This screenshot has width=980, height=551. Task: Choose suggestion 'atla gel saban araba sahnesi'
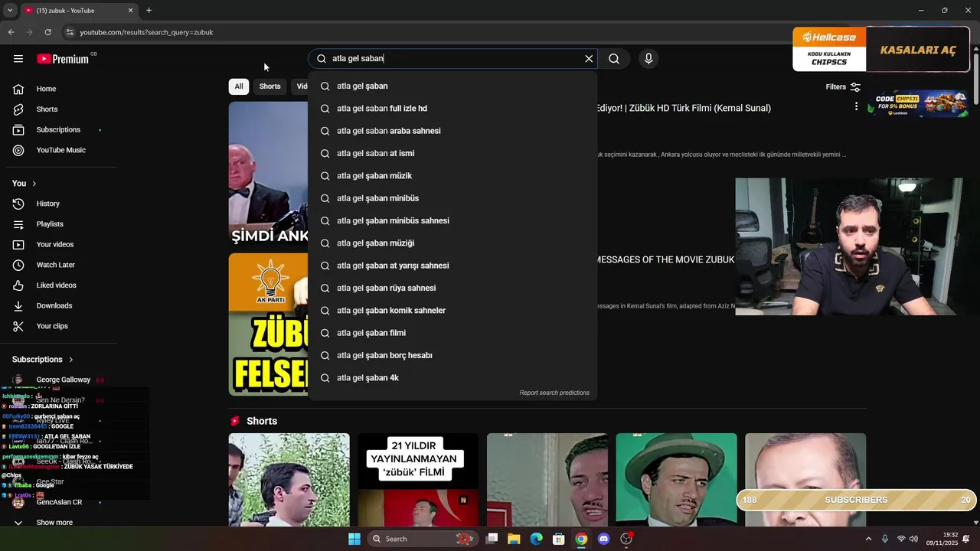pyautogui.click(x=452, y=131)
